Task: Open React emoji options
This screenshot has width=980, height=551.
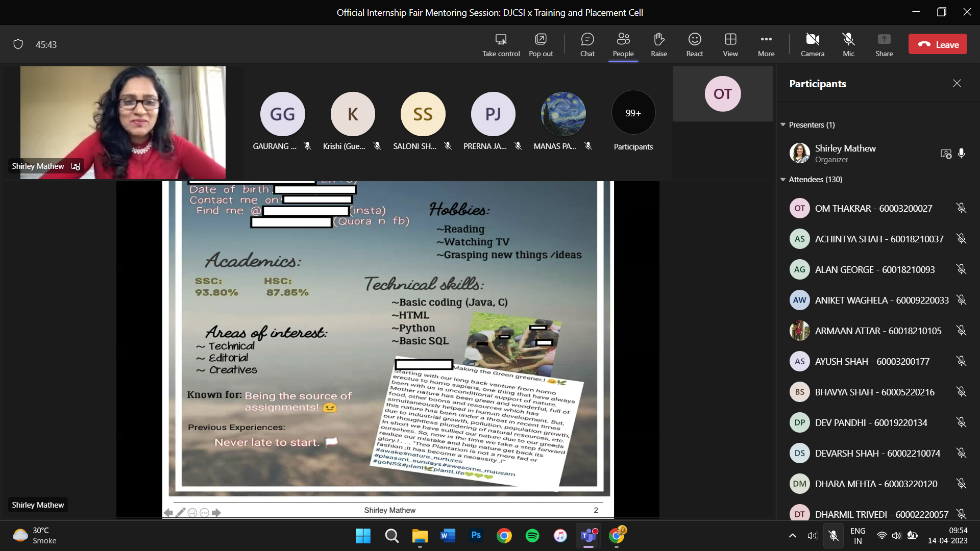Action: pyautogui.click(x=695, y=45)
